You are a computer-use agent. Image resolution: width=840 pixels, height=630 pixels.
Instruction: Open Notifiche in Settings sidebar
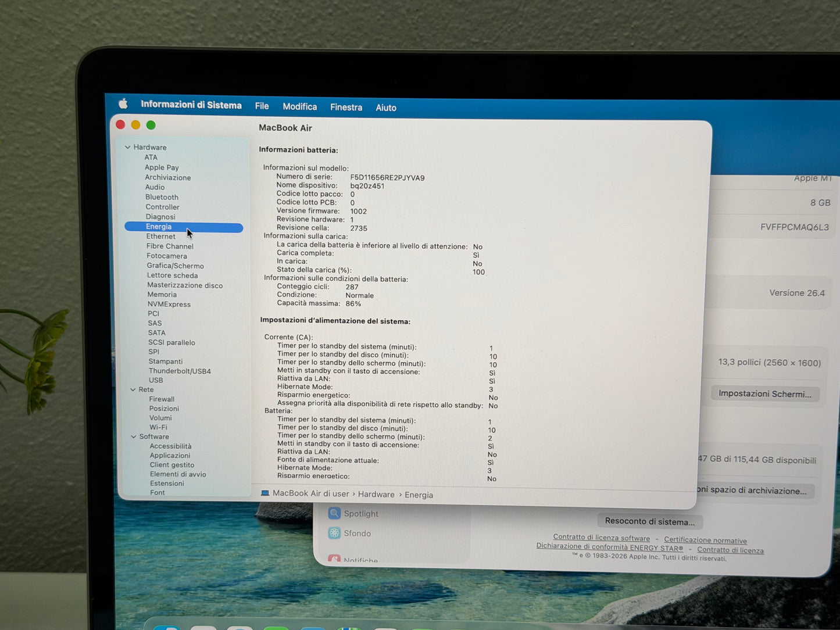point(353,560)
